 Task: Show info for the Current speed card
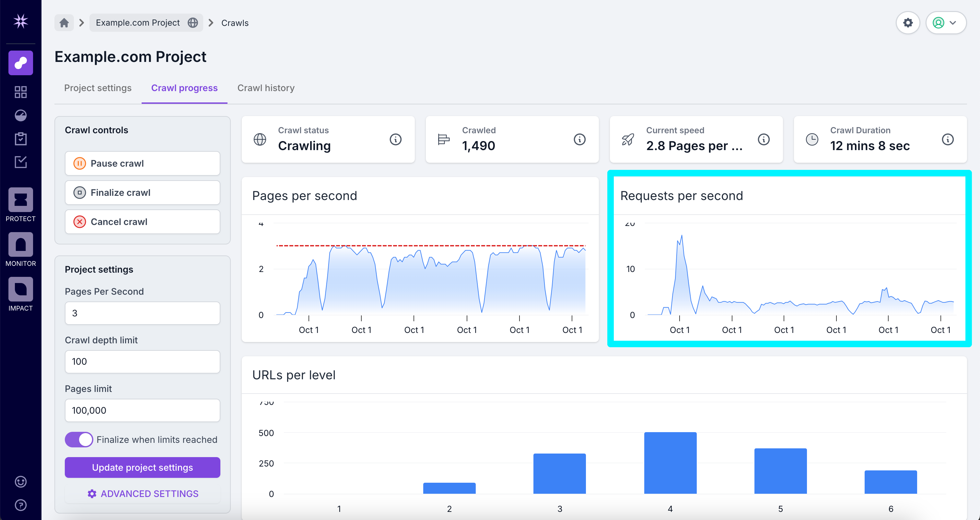(764, 139)
